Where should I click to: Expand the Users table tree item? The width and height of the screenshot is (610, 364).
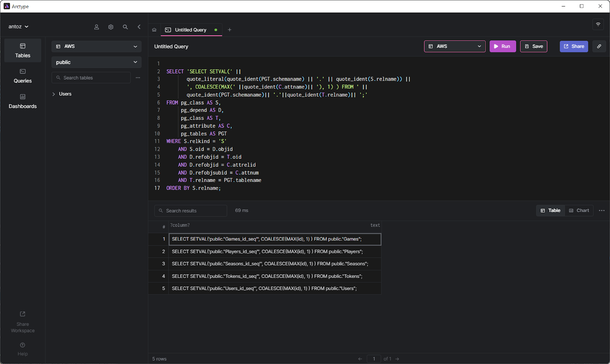point(54,94)
